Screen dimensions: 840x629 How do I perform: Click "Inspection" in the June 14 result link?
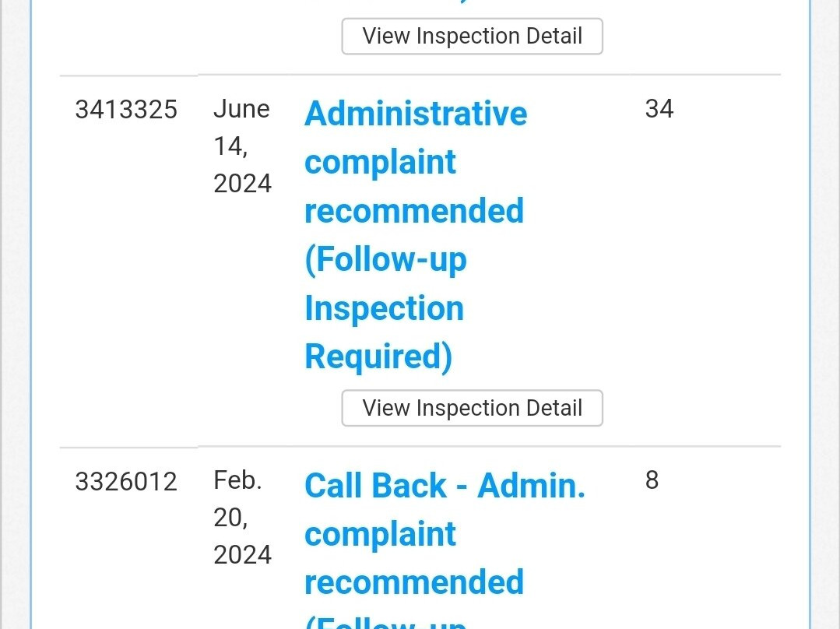(384, 308)
